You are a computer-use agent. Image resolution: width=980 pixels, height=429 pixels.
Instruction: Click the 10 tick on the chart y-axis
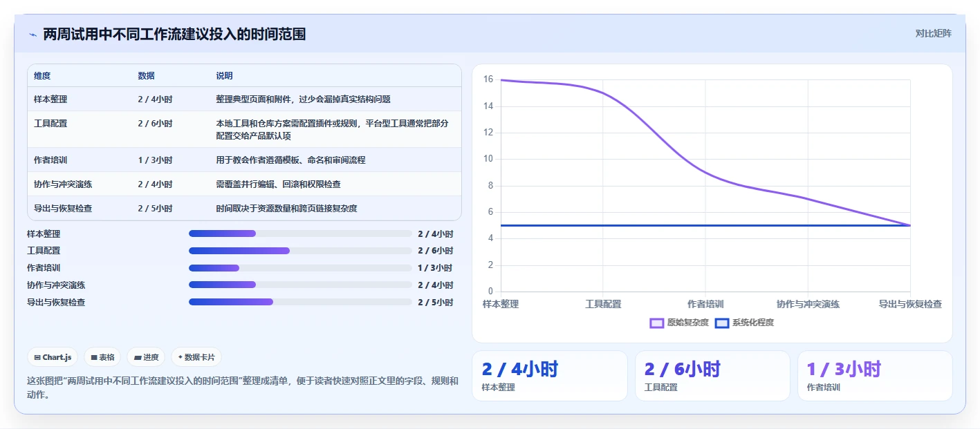pos(488,159)
